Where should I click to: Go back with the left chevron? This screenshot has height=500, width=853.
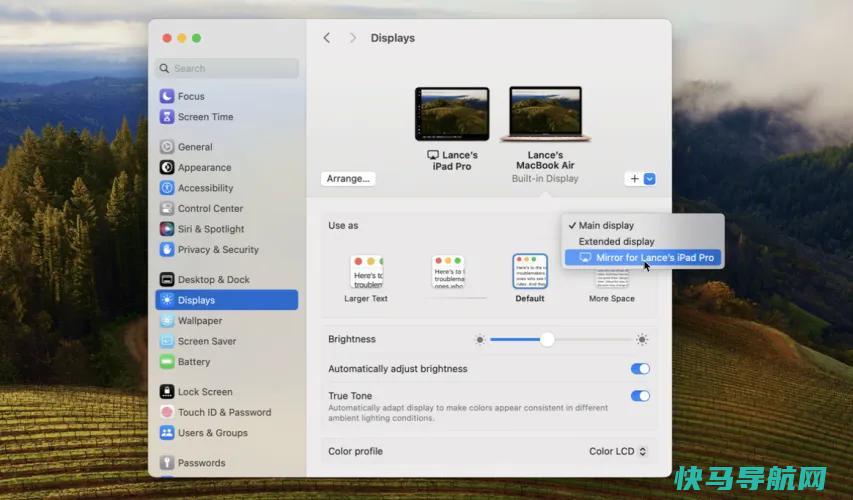click(x=326, y=38)
